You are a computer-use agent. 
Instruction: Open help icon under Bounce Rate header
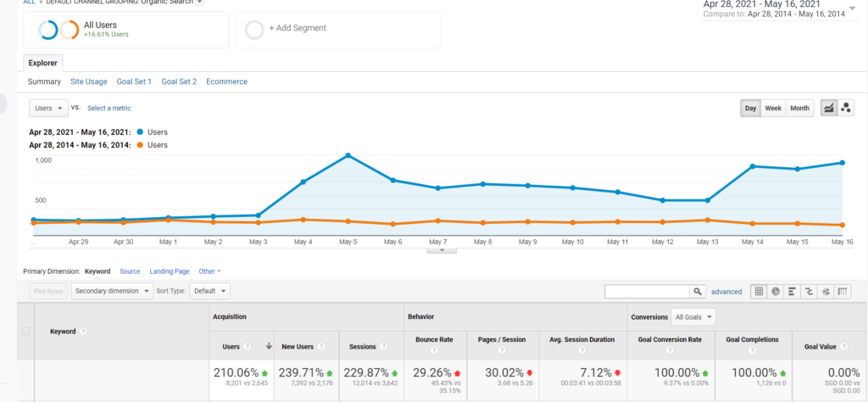(434, 350)
